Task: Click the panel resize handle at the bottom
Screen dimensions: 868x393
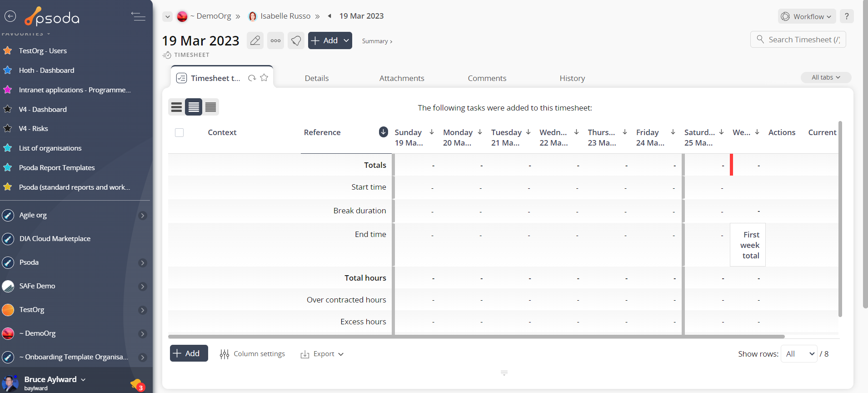Action: [504, 373]
